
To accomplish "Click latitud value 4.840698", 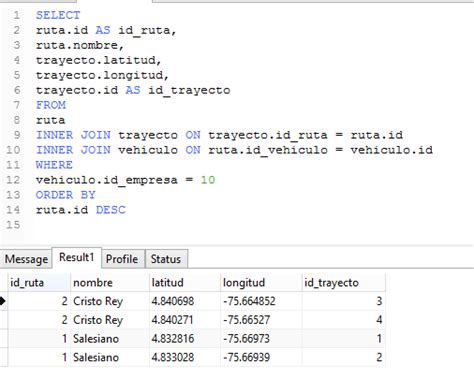I will pos(185,301).
